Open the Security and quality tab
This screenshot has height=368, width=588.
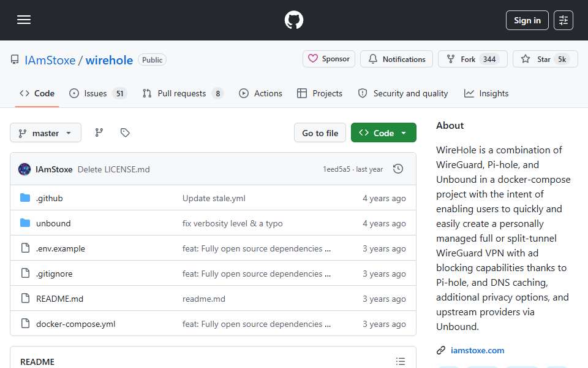(403, 93)
